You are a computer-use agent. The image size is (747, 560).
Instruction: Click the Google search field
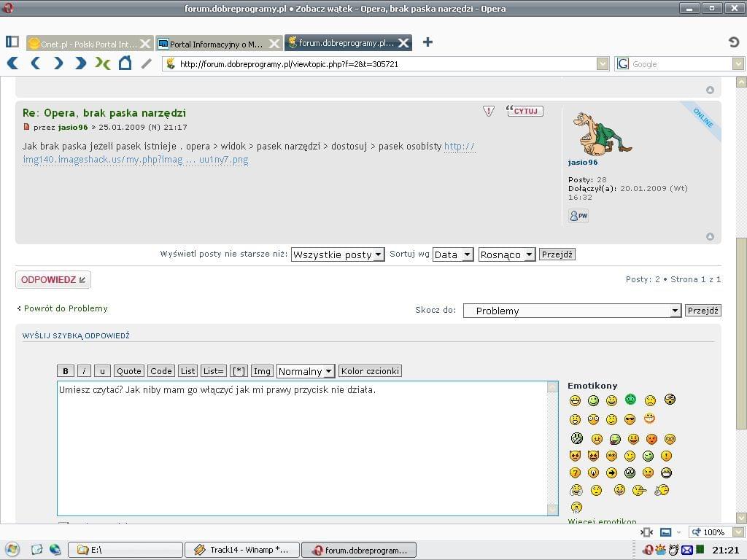[681, 64]
